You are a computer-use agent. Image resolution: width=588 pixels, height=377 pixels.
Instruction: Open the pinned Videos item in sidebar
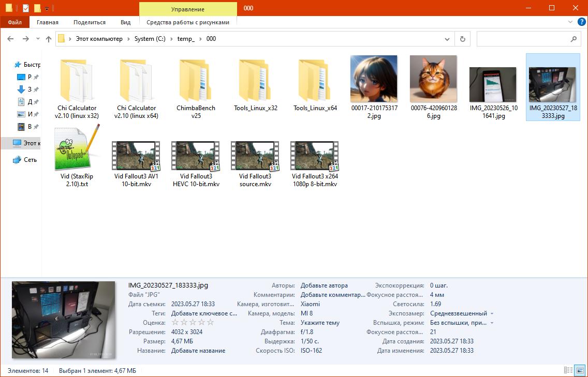pos(27,126)
